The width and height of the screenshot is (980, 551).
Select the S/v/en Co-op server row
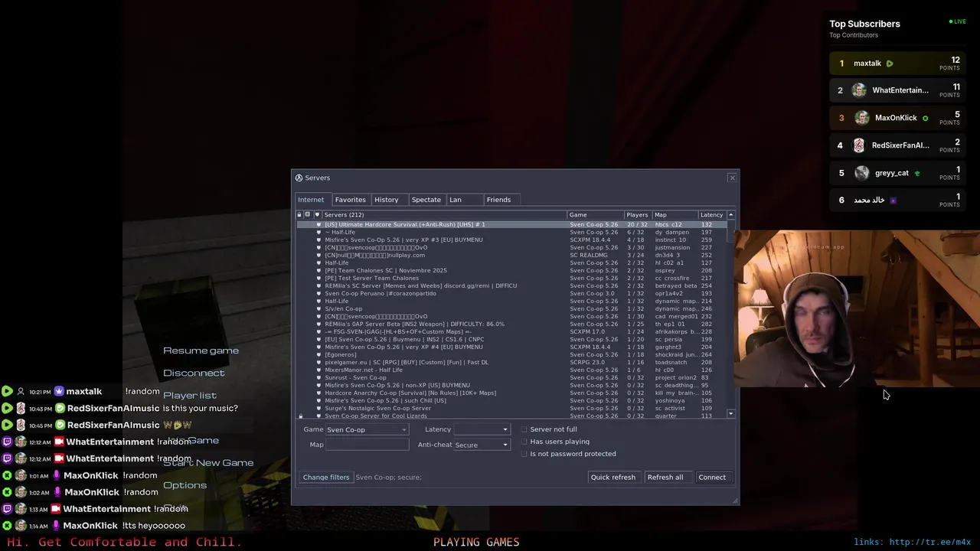tap(511, 309)
